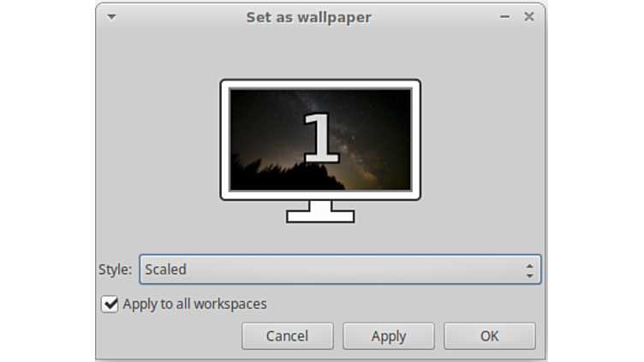The image size is (644, 362).
Task: Open the window menu arrow in title bar
Action: (111, 16)
